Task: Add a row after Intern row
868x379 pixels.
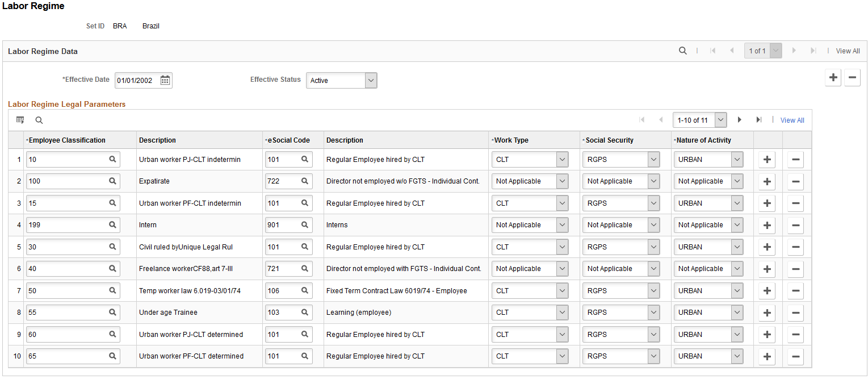Action: tap(767, 226)
